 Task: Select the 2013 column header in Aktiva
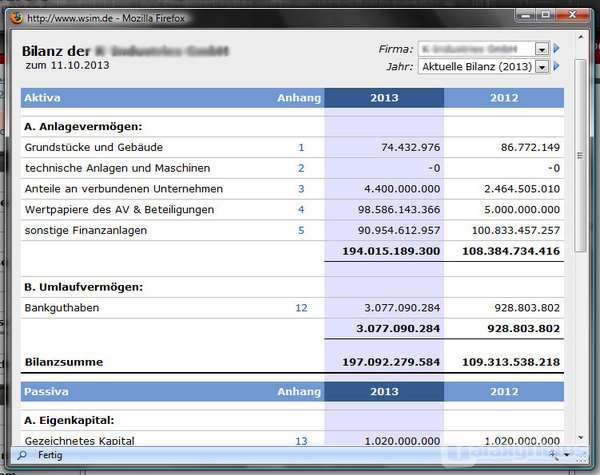pos(384,98)
